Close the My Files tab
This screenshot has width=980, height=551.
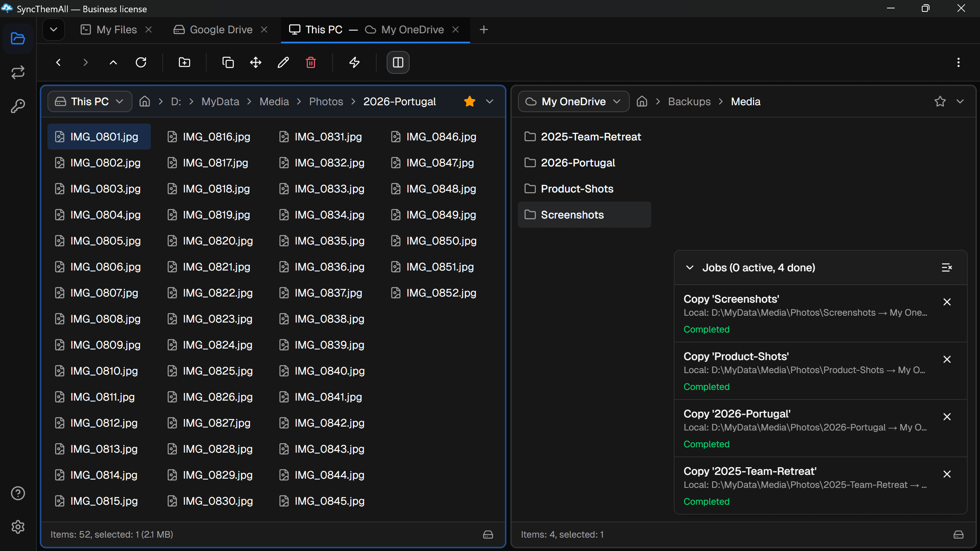(x=149, y=29)
